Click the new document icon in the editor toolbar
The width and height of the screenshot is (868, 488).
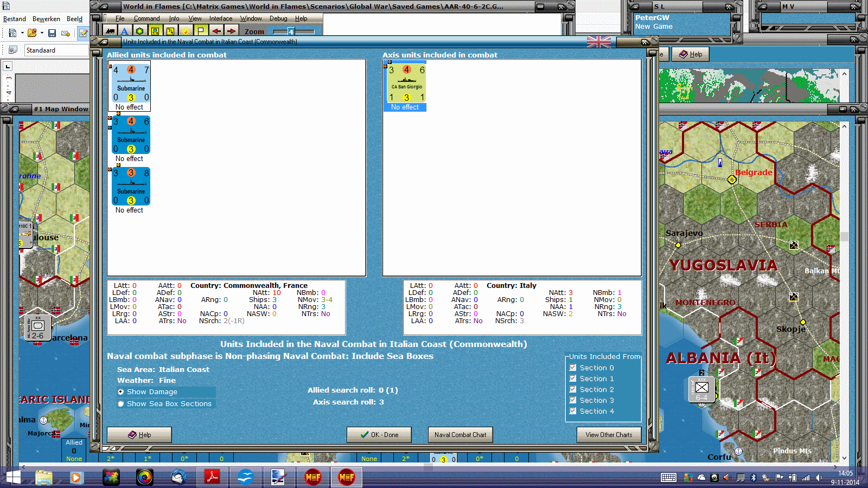12,33
